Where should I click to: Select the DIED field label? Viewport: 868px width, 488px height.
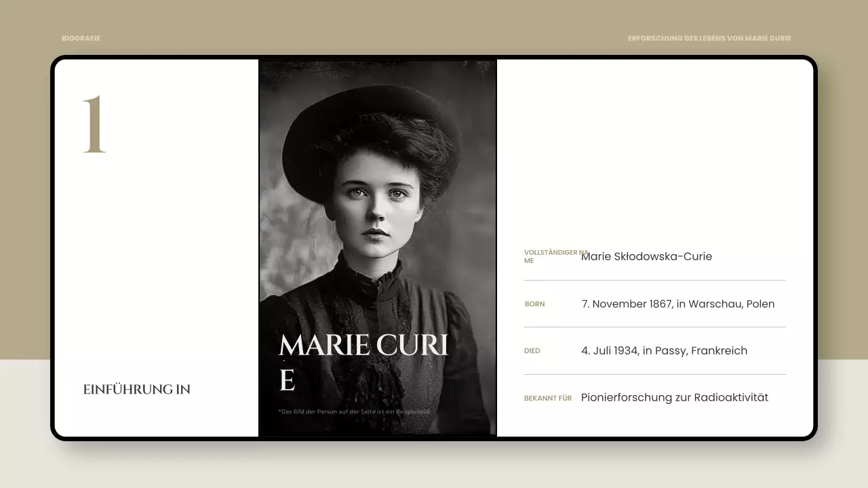coord(532,350)
